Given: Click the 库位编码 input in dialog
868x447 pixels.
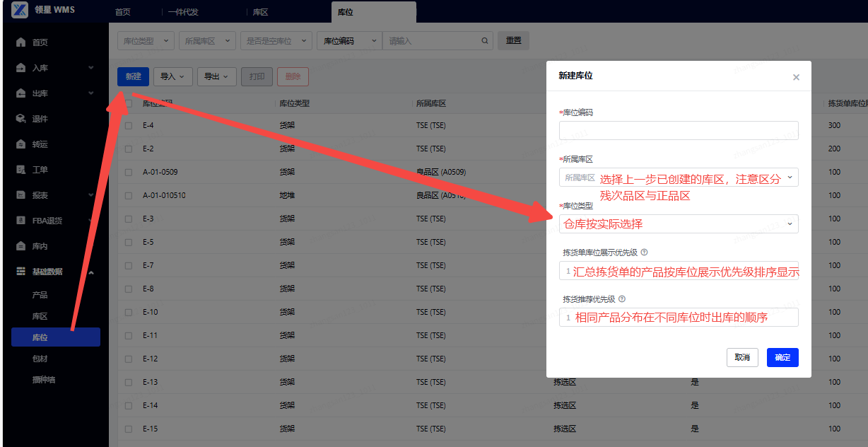Looking at the screenshot, I should tap(679, 130).
